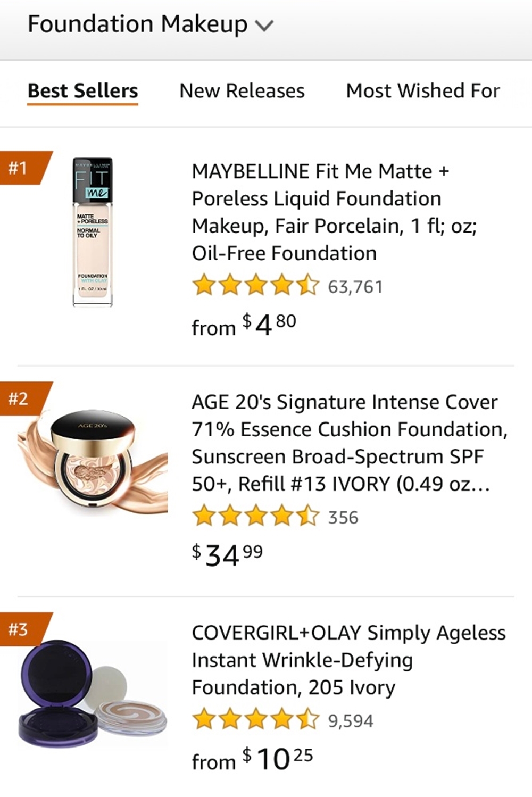
Task: Switch to the New Releases tab
Action: coord(242,91)
